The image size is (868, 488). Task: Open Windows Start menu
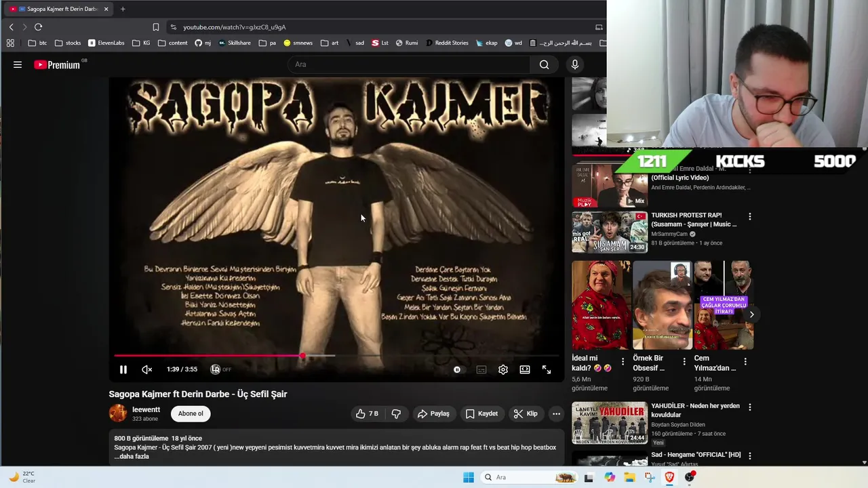click(x=469, y=477)
